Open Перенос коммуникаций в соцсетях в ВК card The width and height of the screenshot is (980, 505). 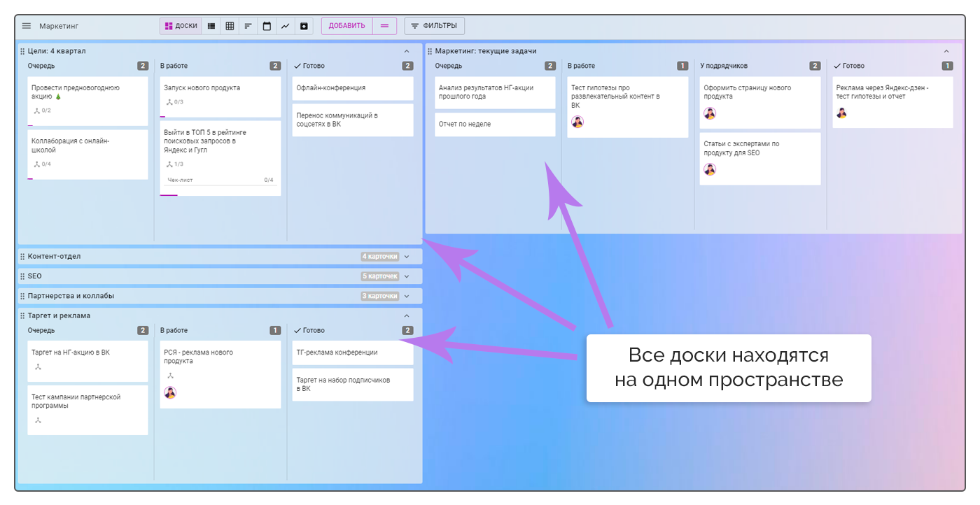coord(353,120)
